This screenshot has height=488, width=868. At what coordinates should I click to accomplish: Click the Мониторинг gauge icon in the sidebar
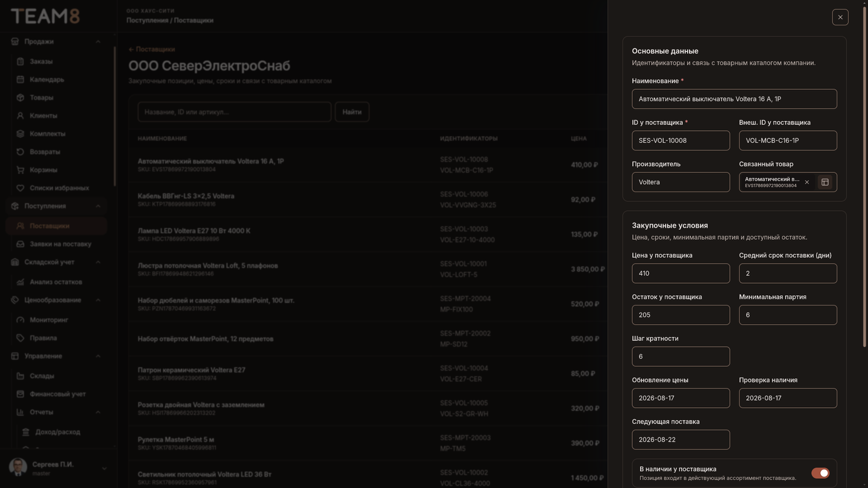20,320
